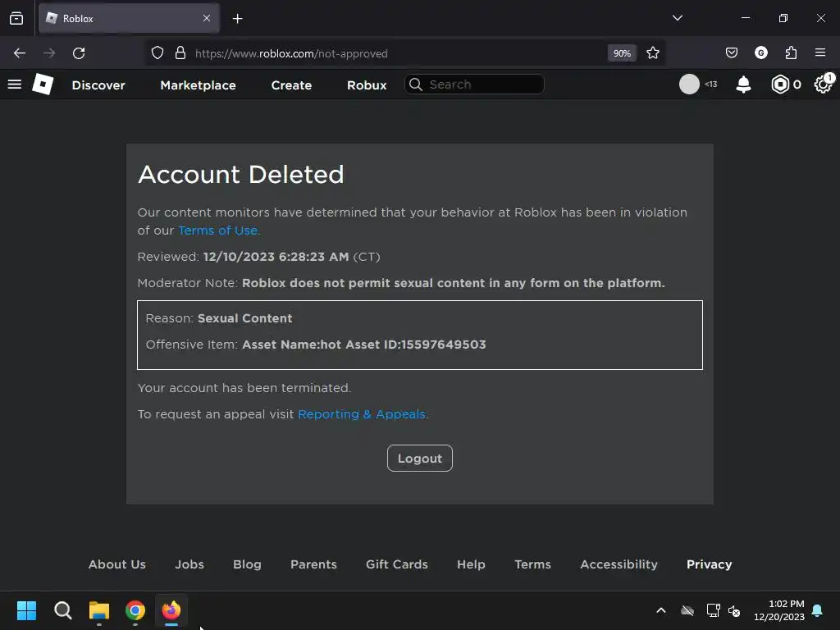View site security padlock info

click(x=180, y=53)
